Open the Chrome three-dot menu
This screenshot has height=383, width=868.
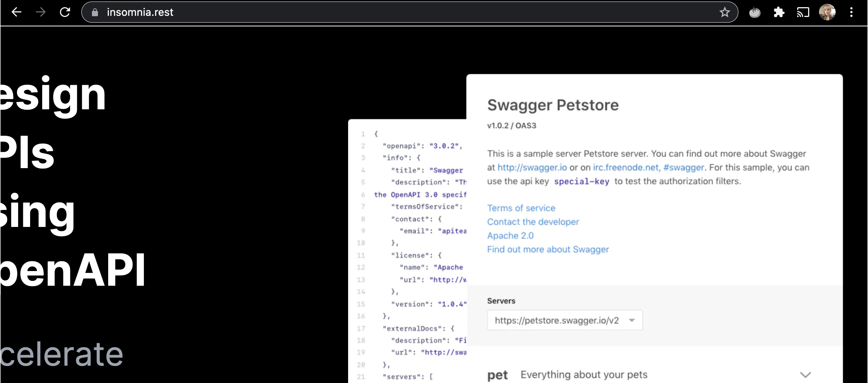[851, 12]
